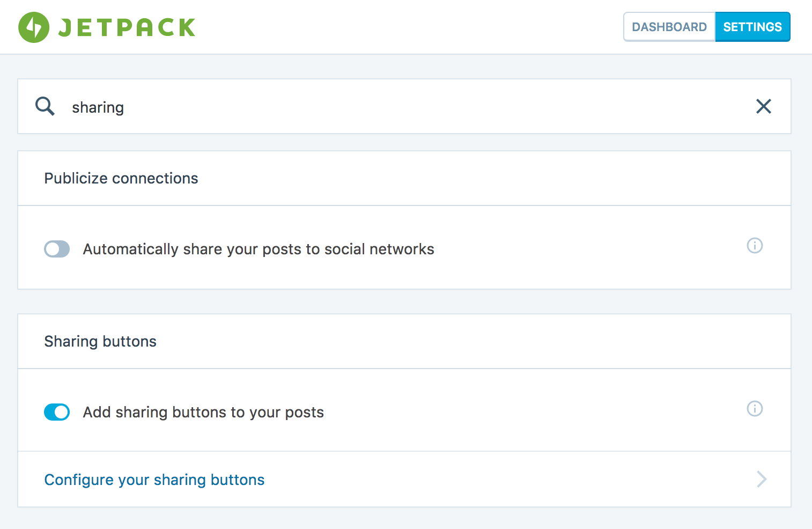Clear the search with the X icon
The width and height of the screenshot is (812, 529).
763,106
